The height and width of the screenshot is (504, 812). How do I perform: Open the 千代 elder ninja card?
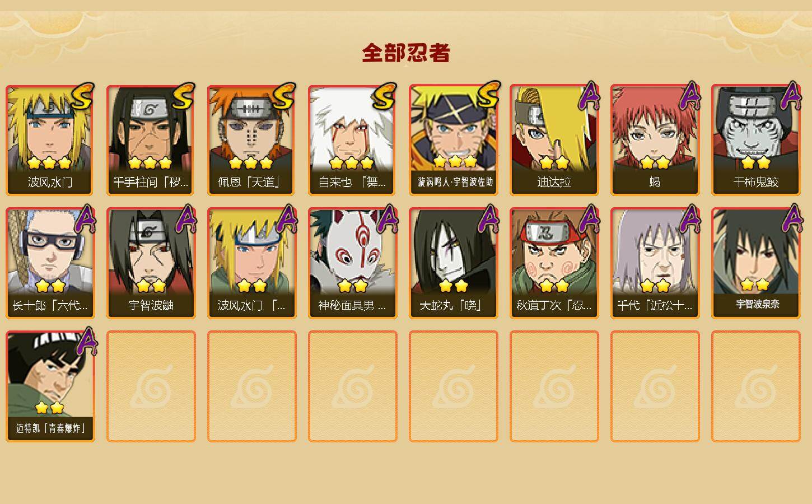(x=655, y=263)
